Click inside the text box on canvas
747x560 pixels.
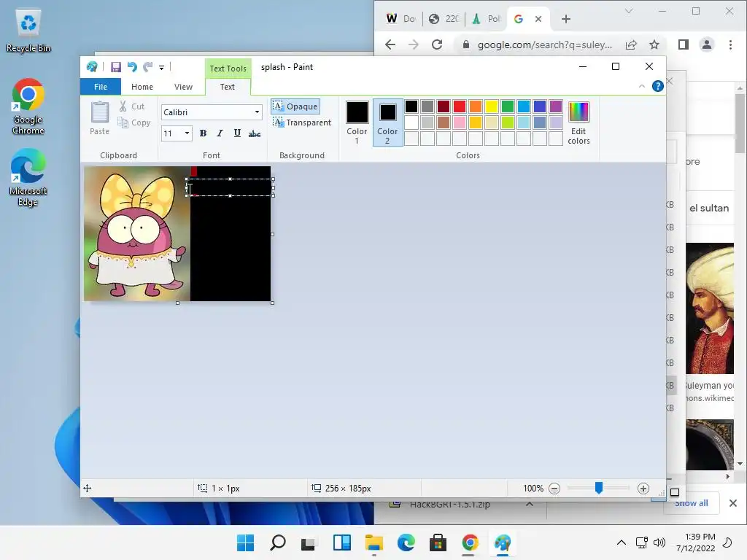coord(231,187)
